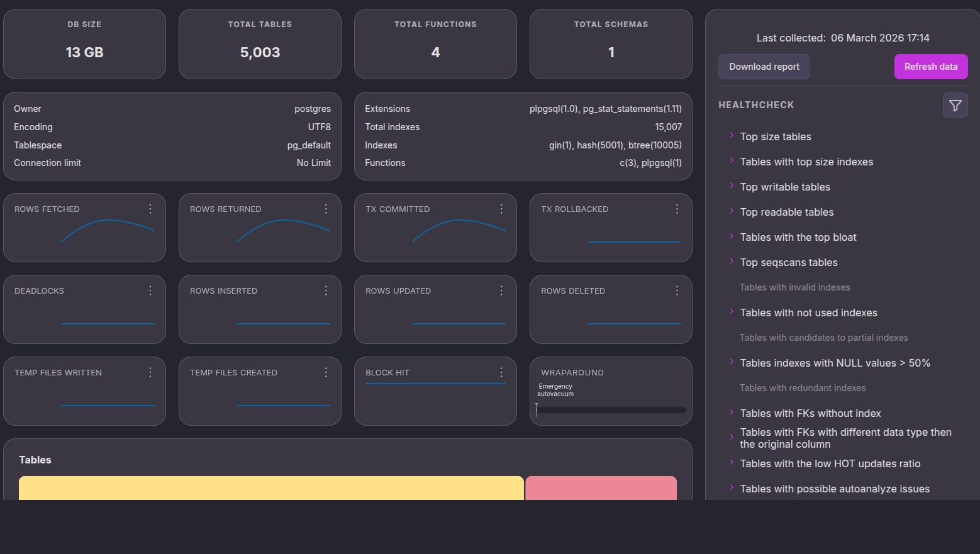Click the pink block in Tables chart

601,488
